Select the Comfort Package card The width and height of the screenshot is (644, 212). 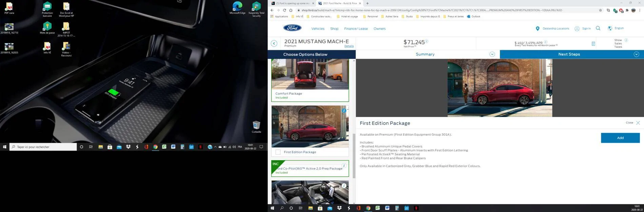point(310,80)
